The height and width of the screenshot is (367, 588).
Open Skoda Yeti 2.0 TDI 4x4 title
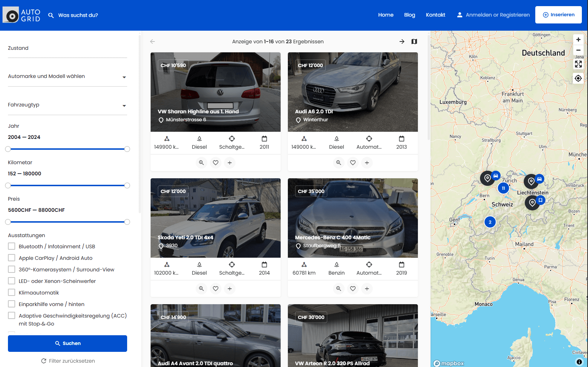(x=185, y=237)
